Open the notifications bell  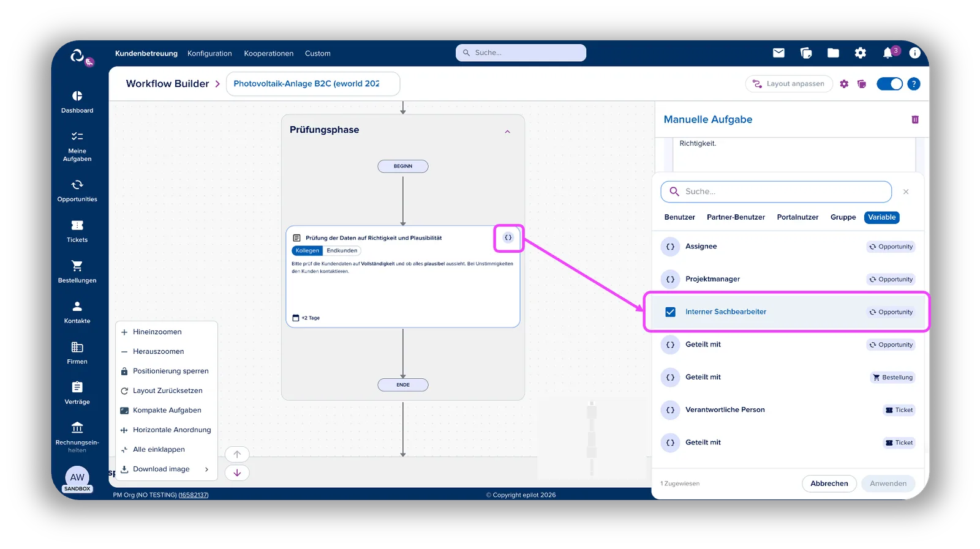coord(888,53)
